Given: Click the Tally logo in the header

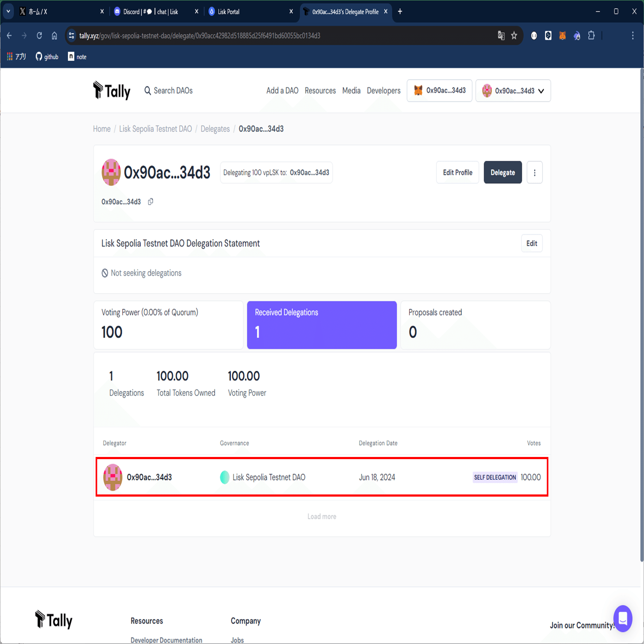Looking at the screenshot, I should point(112,90).
